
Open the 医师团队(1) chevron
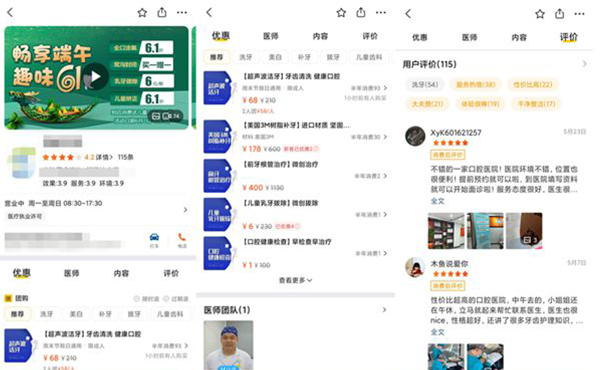click(384, 310)
